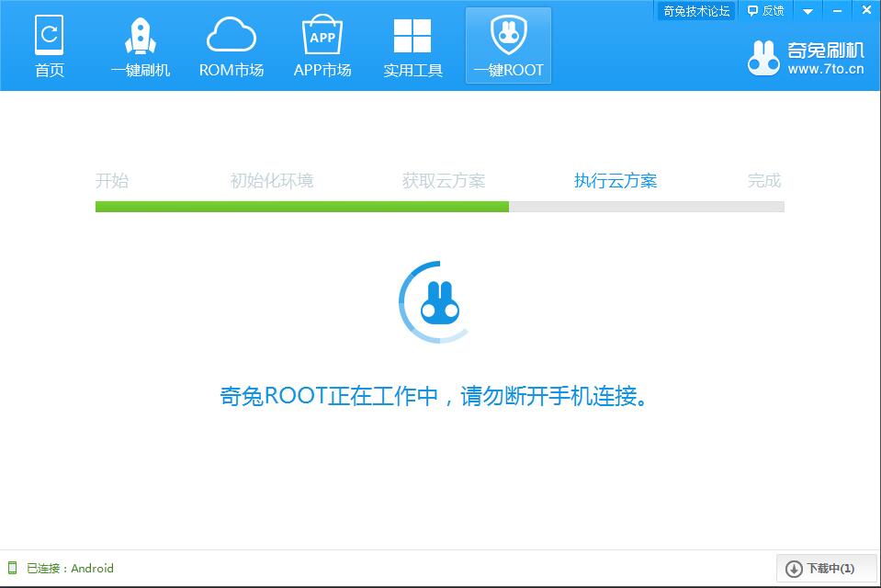Minimize the window
Screen dimensions: 881x588
click(x=837, y=11)
